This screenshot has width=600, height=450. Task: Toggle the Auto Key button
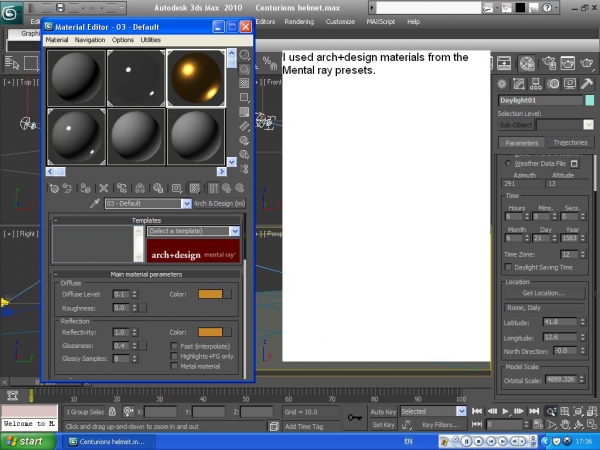pyautogui.click(x=383, y=412)
